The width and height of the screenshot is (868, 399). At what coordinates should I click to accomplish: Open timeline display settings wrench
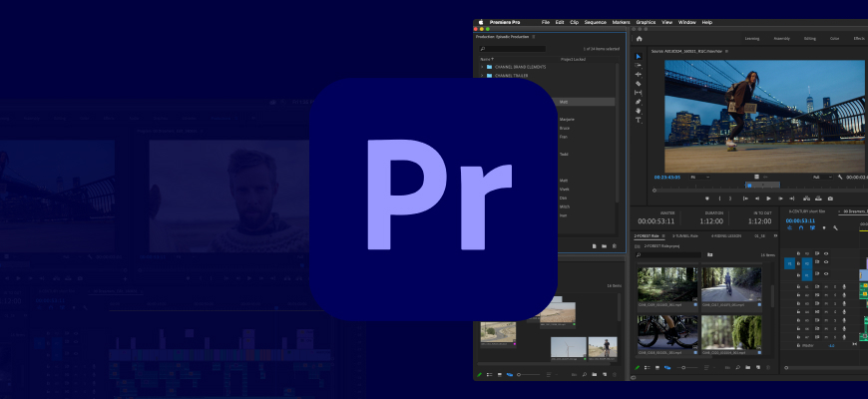point(835,227)
